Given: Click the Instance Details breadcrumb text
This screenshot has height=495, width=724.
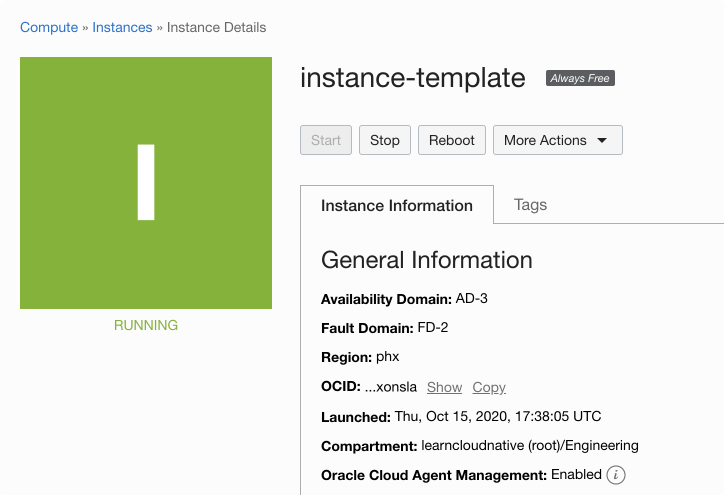Looking at the screenshot, I should 217,27.
